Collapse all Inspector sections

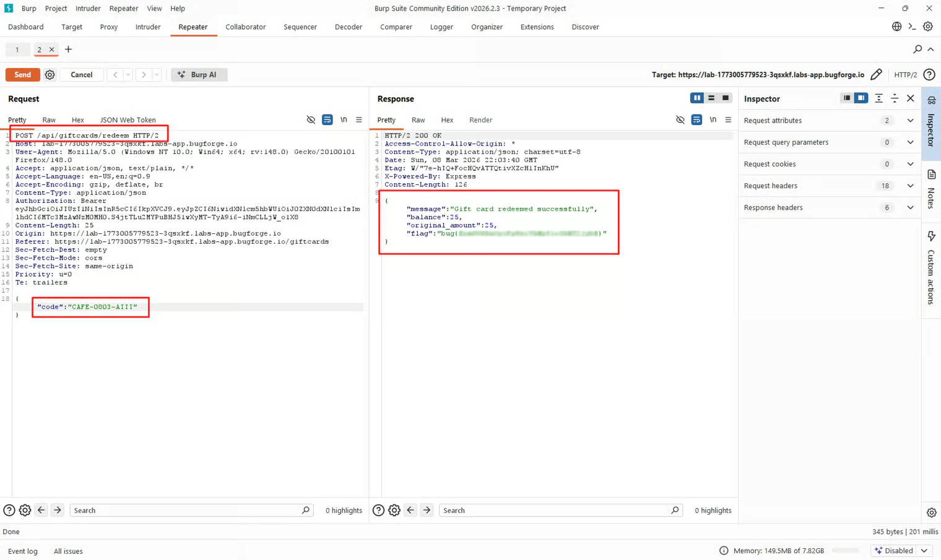[895, 98]
